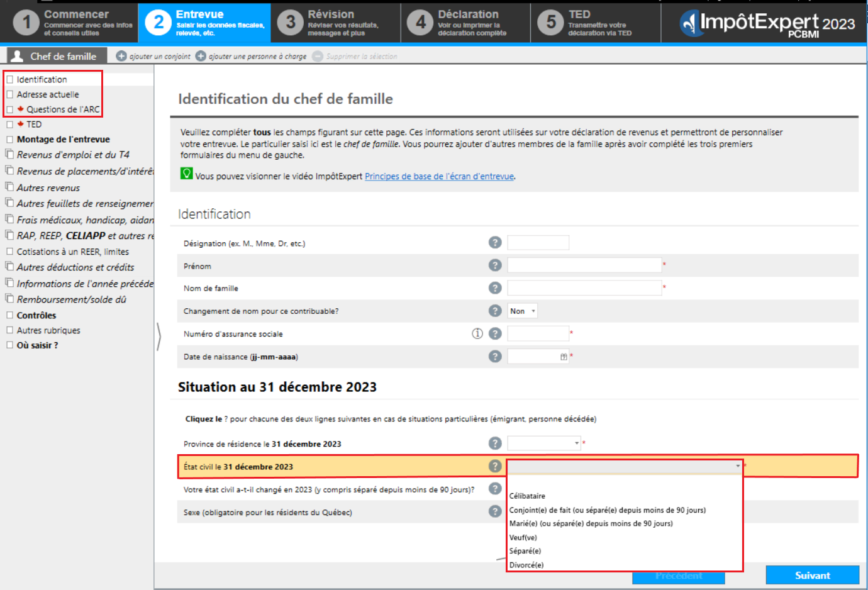Check the Montage de l'entrevue box
This screenshot has height=590, width=868.
9,140
